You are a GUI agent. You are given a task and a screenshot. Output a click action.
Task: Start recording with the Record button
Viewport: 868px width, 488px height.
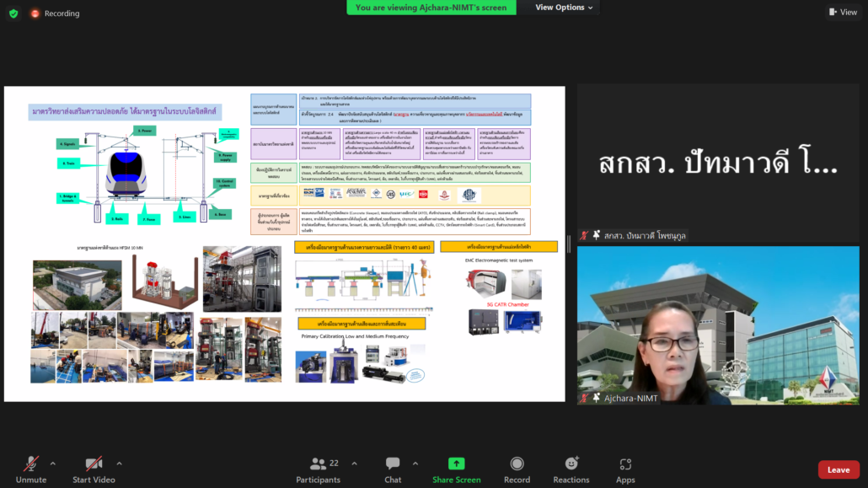point(517,469)
